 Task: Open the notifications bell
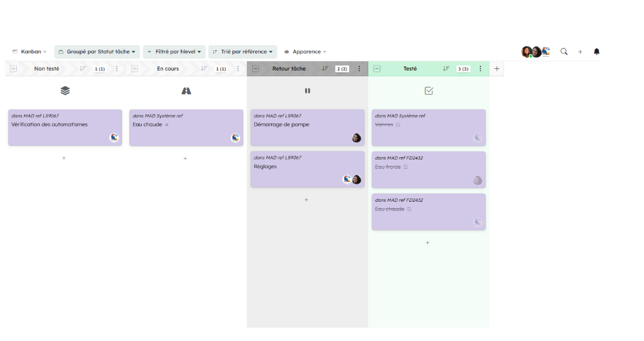click(x=597, y=51)
